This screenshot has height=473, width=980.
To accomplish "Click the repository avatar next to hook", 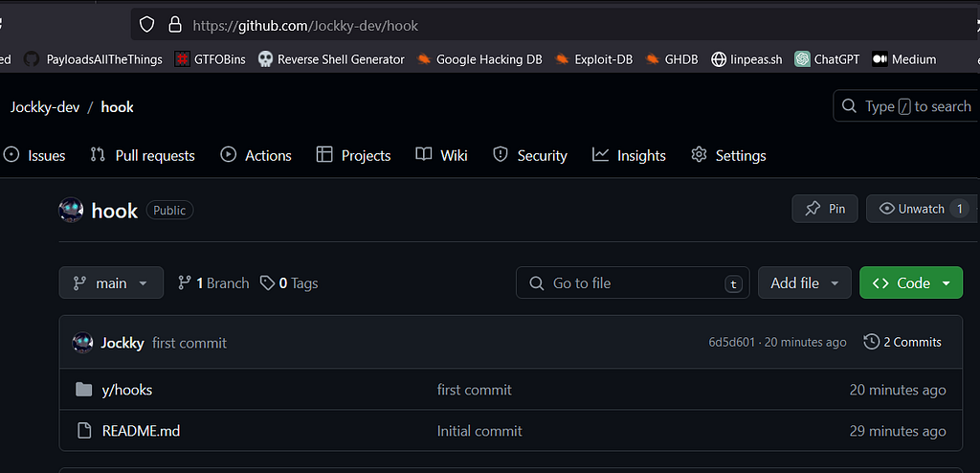I will click(71, 211).
